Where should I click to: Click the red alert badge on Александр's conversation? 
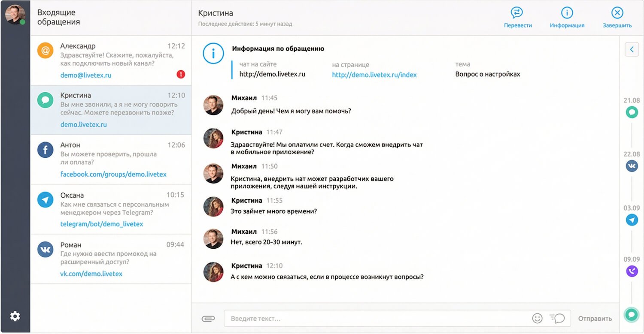(x=181, y=74)
